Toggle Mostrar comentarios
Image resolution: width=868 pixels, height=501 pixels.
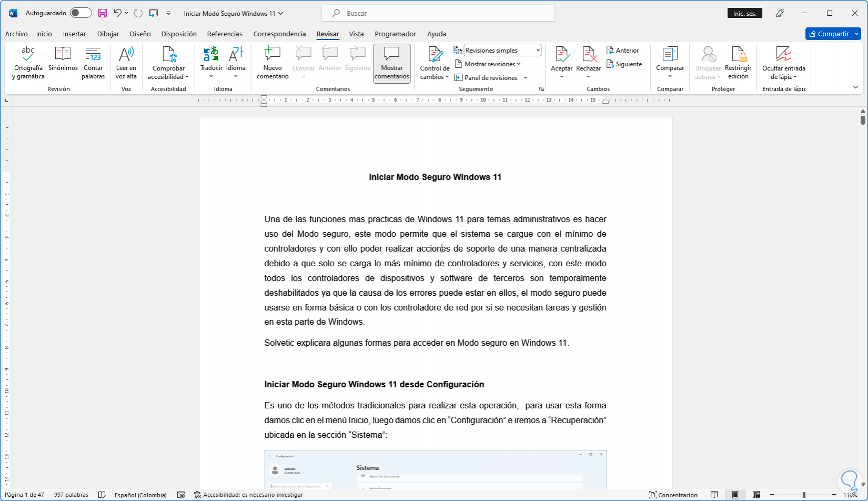click(392, 63)
